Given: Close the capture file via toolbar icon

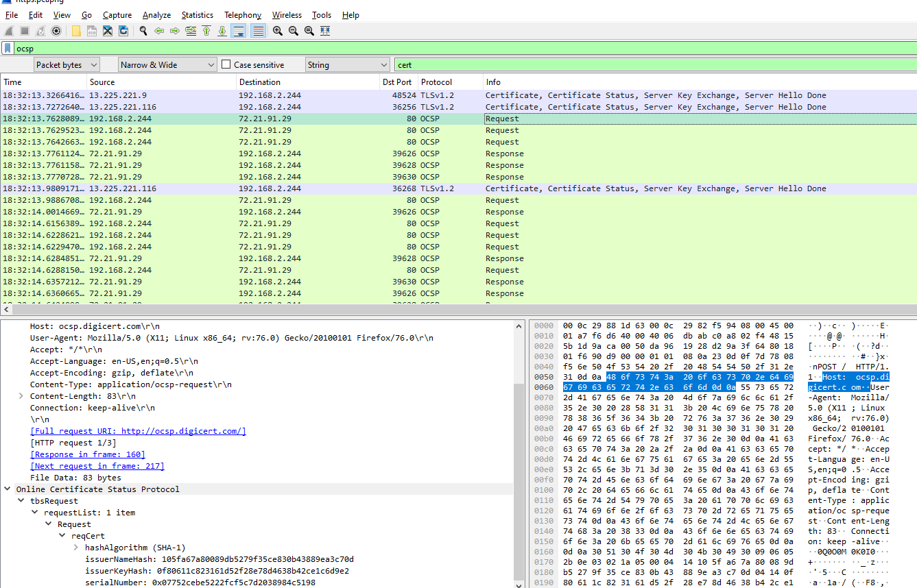Looking at the screenshot, I should pos(108,31).
